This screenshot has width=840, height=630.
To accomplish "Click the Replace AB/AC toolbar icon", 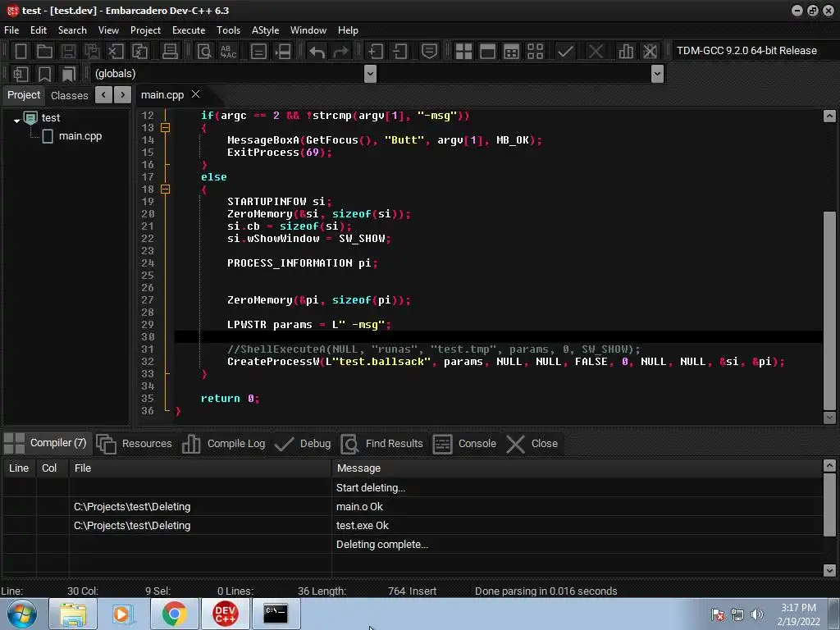I will (x=229, y=52).
